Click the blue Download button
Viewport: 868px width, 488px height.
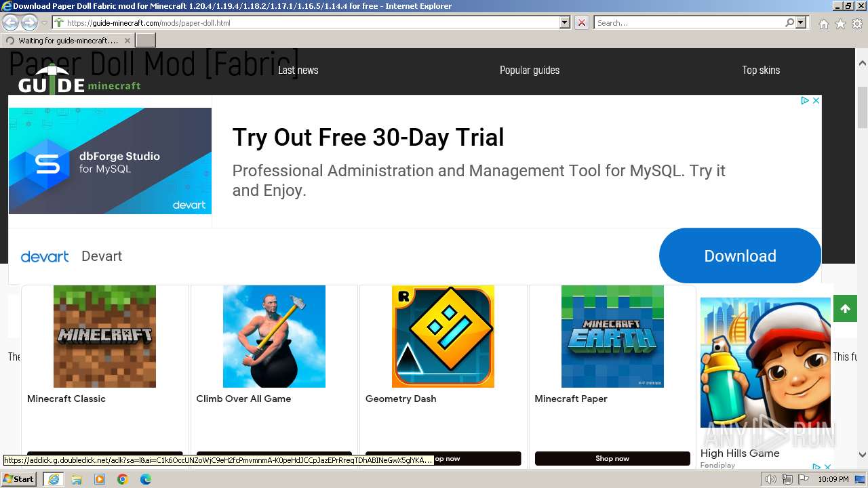(740, 256)
